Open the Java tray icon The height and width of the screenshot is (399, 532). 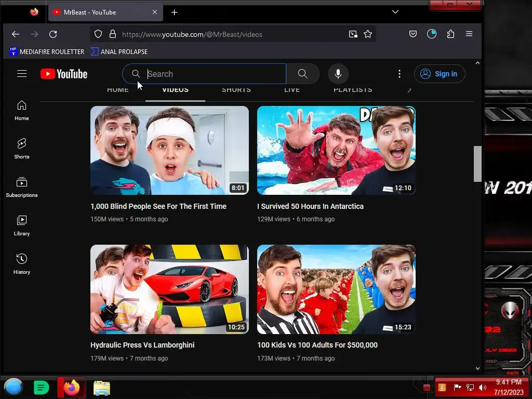[442, 387]
